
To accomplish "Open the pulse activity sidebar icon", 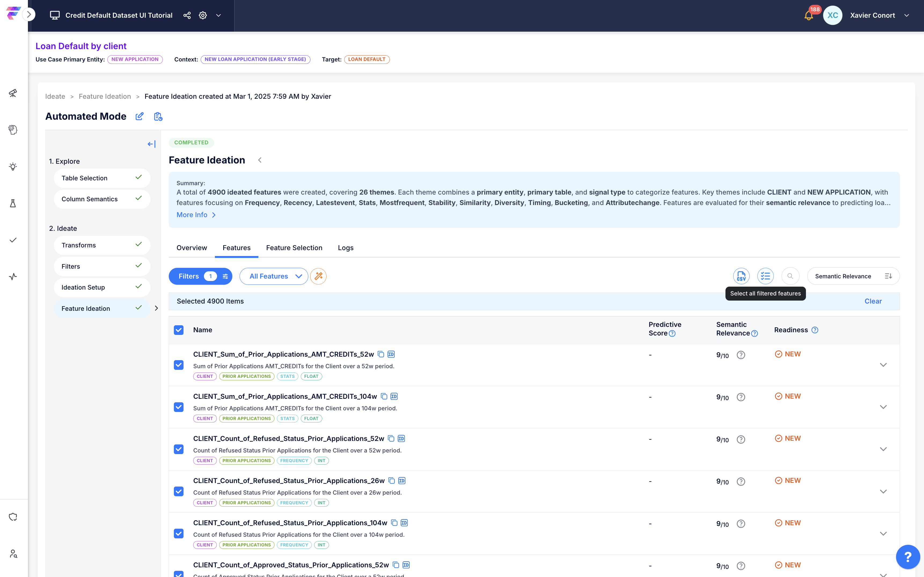I will pyautogui.click(x=13, y=277).
